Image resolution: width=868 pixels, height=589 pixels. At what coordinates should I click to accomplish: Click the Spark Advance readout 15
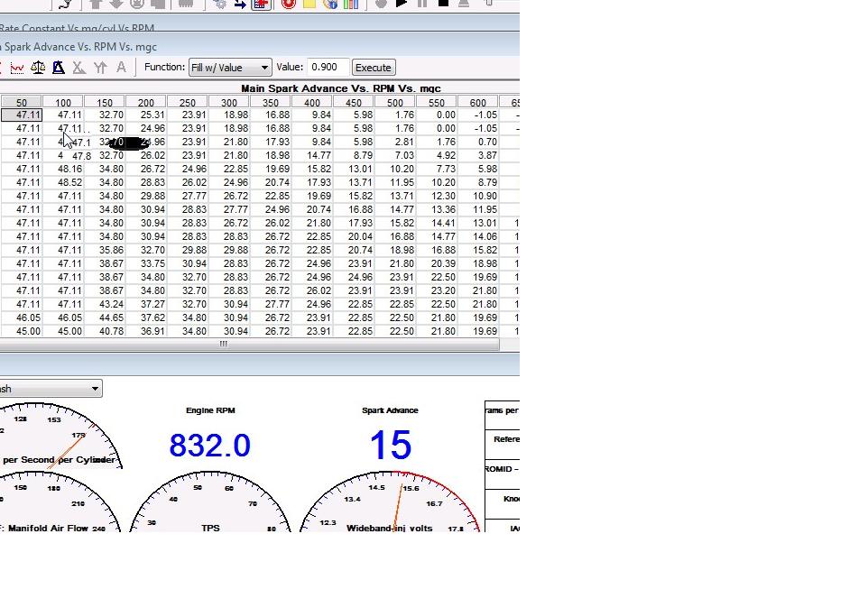391,445
